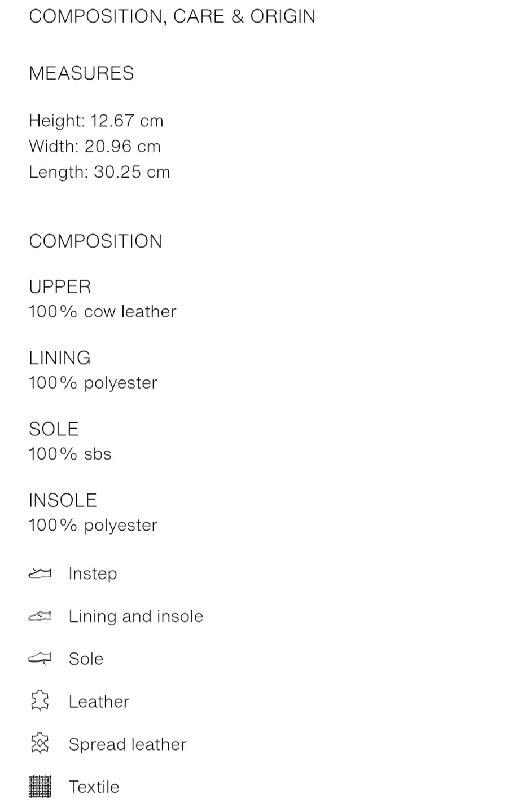The height and width of the screenshot is (812, 513).
Task: Click the Spread leather icon
Action: pos(40,744)
